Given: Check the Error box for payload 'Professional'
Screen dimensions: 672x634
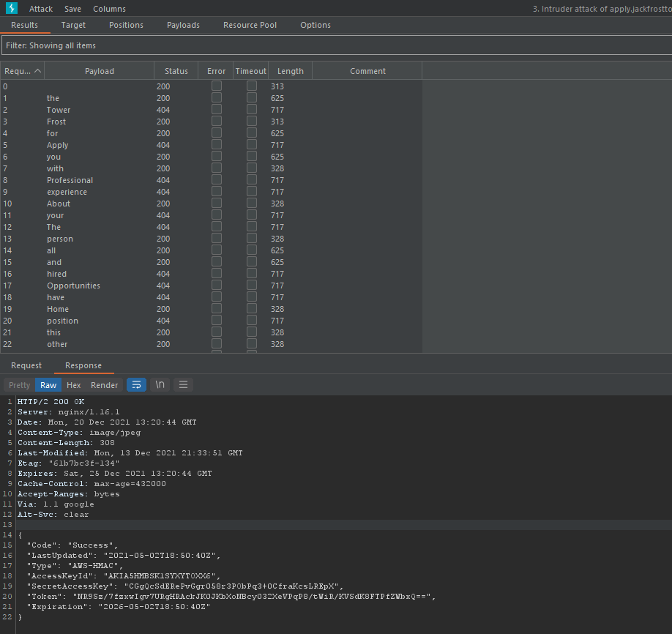Looking at the screenshot, I should 217,180.
